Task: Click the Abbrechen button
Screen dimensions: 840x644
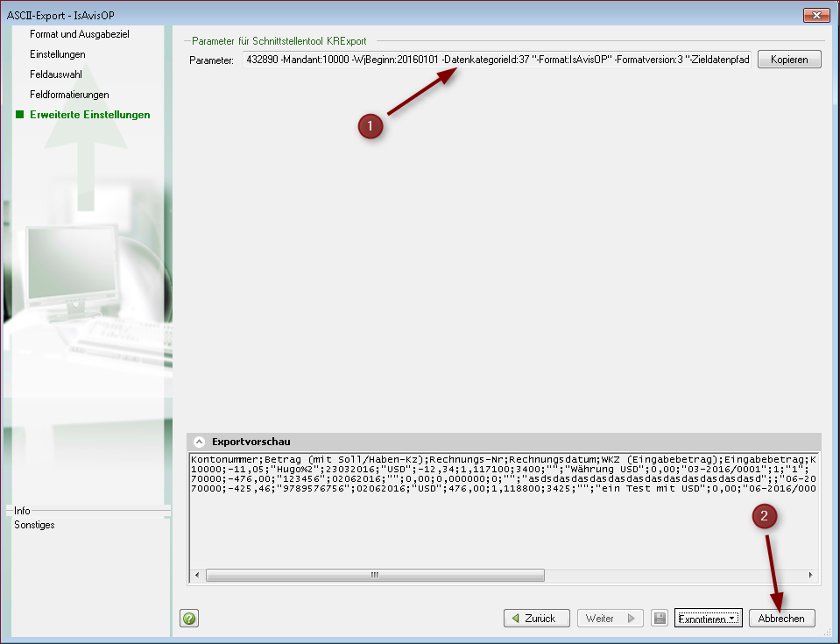Action: (x=781, y=619)
